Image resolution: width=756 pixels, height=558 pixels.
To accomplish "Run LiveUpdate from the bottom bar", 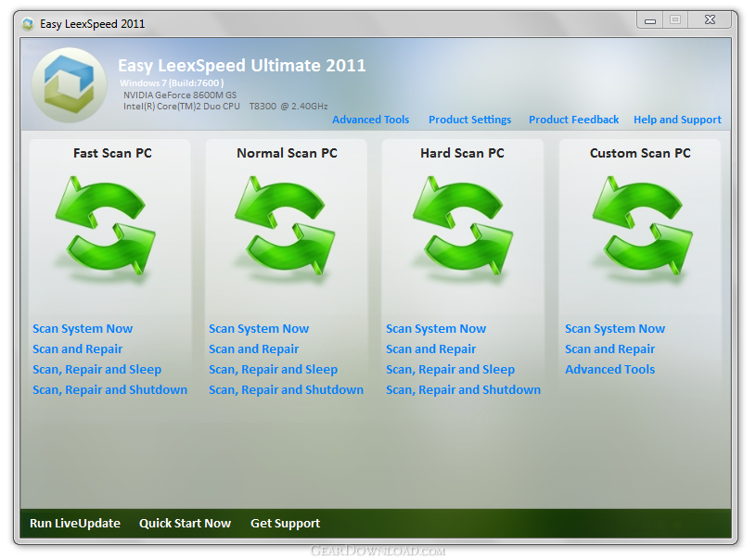I will pyautogui.click(x=75, y=524).
